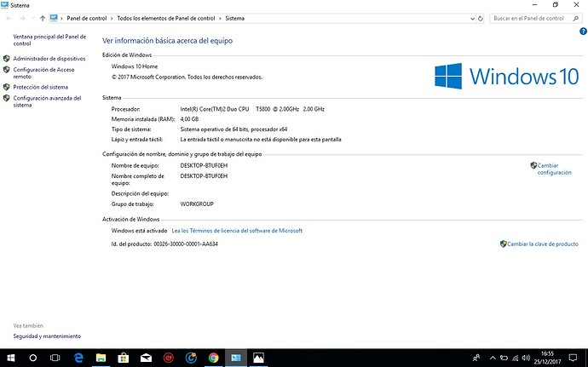Open the blue swirl app on taskbar

[x=191, y=358]
